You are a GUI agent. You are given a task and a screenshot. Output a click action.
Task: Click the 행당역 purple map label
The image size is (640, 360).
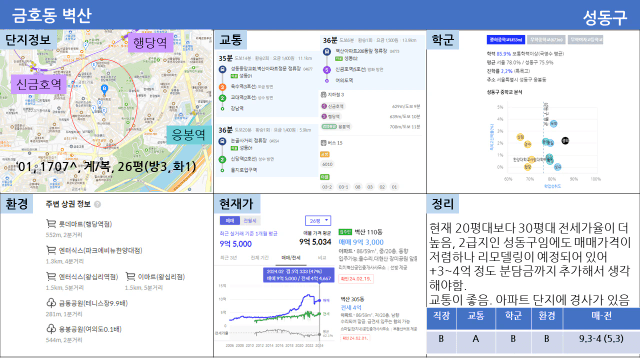tap(150, 42)
